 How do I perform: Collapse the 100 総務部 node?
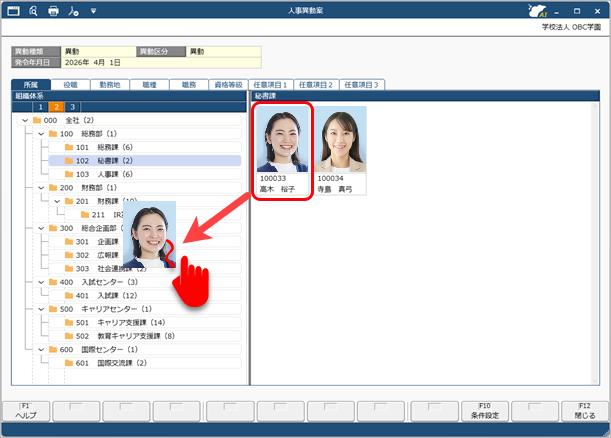click(41, 134)
